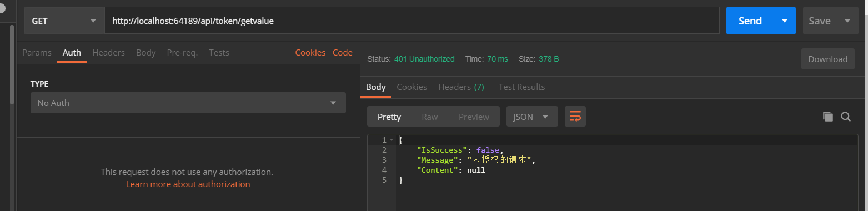868x211 pixels.
Task: Click the 70 ms time value
Action: 498,59
